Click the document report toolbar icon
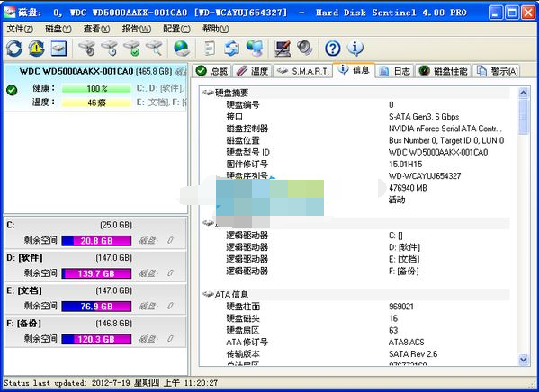This screenshot has width=539, height=392. (210, 49)
